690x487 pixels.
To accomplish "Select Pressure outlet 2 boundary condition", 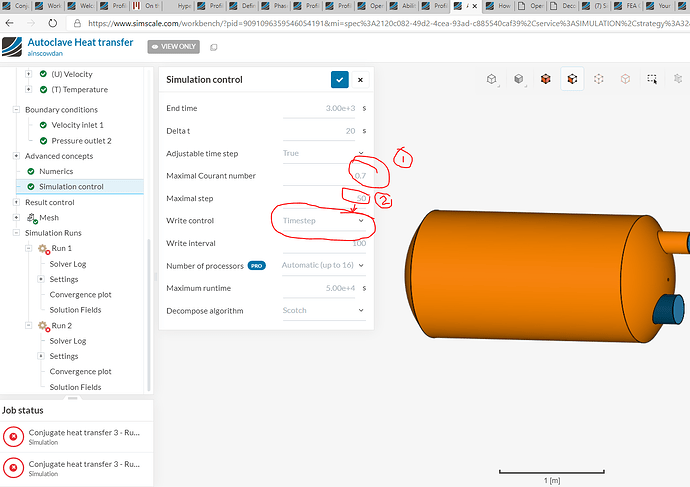I will click(81, 141).
